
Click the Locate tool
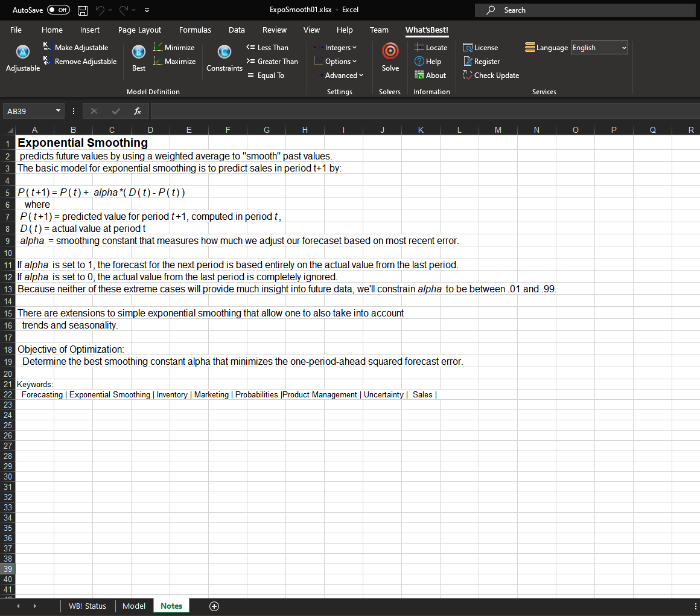pos(431,47)
